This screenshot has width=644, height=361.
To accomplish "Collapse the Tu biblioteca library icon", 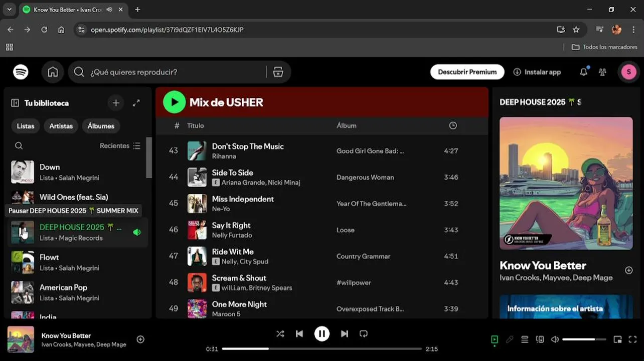I will click(15, 103).
